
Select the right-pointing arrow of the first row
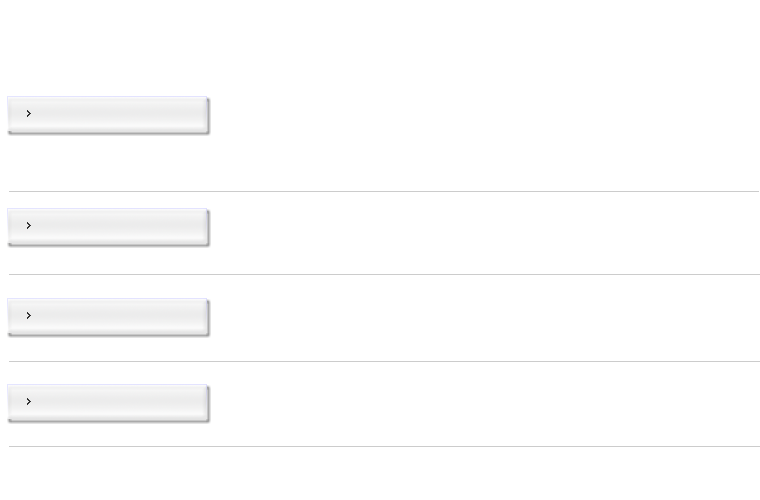pyautogui.click(x=29, y=113)
